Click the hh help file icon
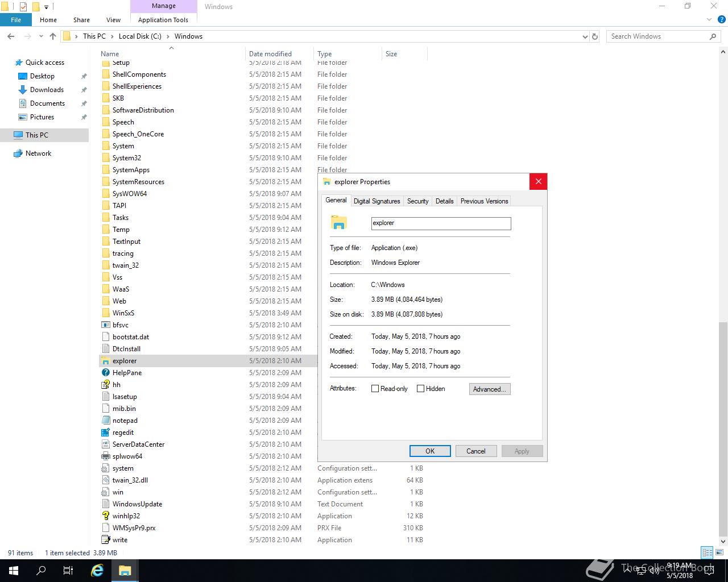 click(105, 385)
